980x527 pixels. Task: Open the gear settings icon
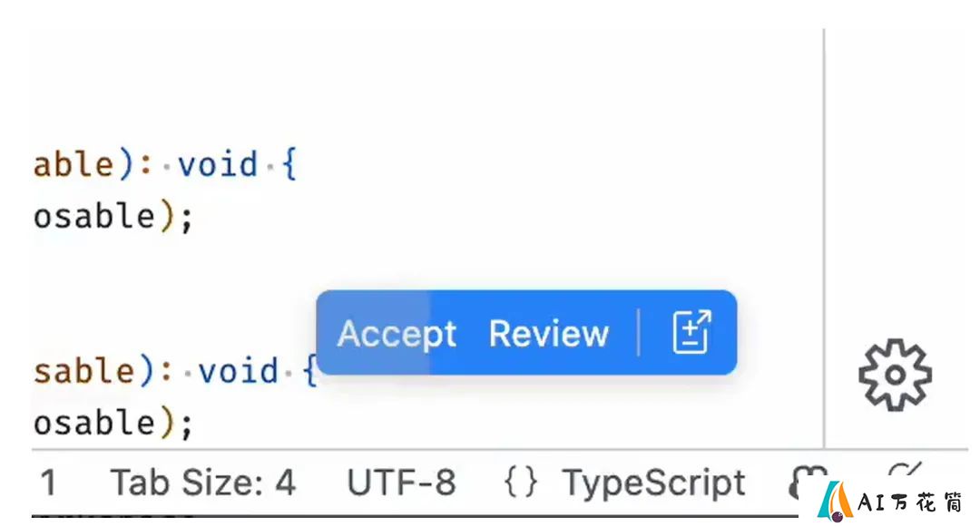[x=895, y=375]
